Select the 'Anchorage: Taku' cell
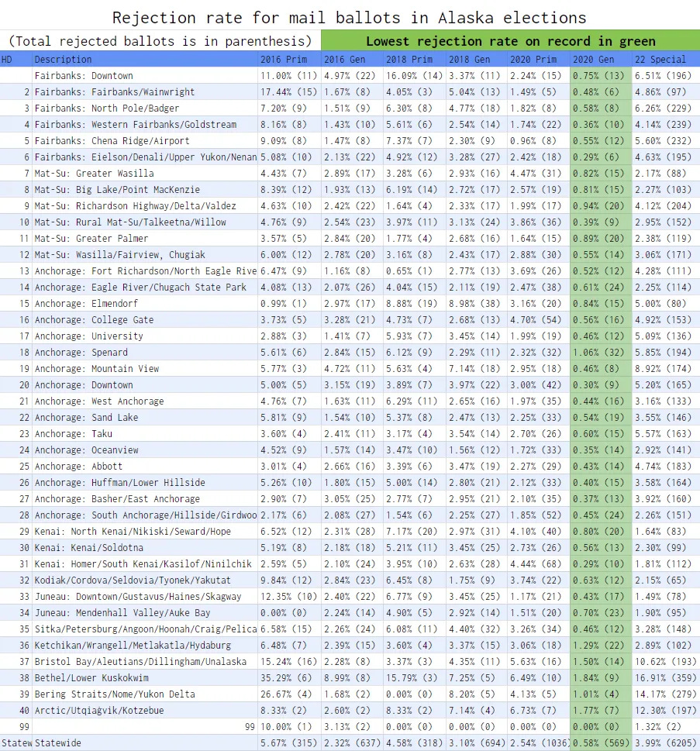The image size is (700, 751). [145, 434]
